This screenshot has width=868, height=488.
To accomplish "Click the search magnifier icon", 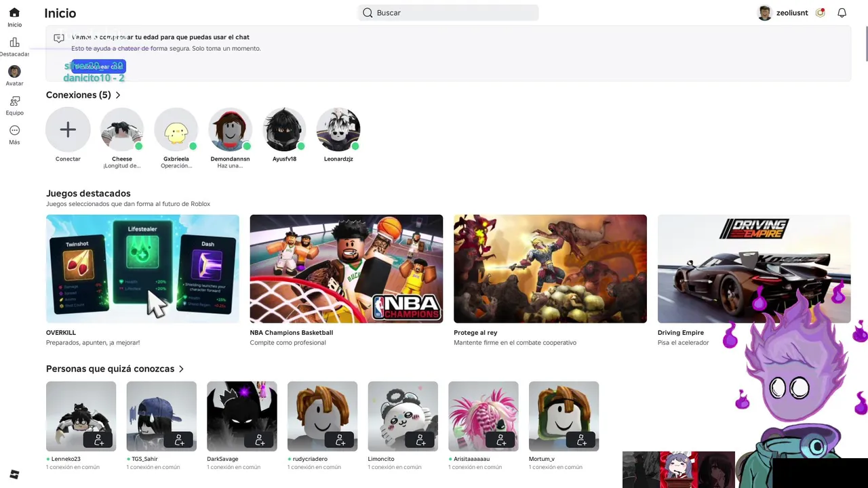I will pyautogui.click(x=368, y=13).
